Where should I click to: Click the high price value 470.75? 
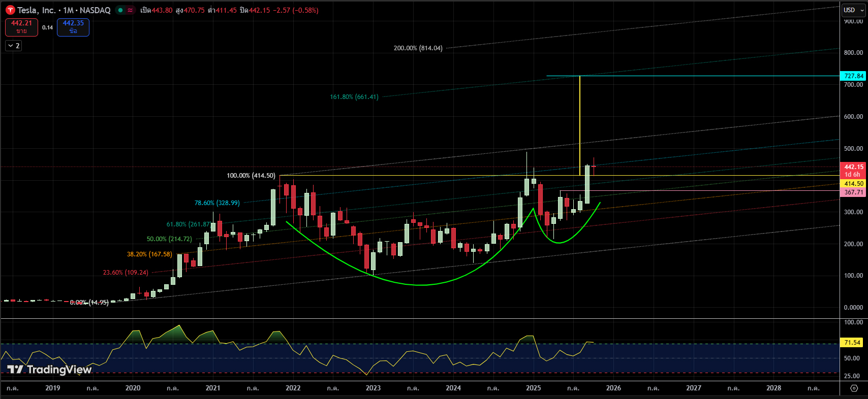click(x=194, y=10)
